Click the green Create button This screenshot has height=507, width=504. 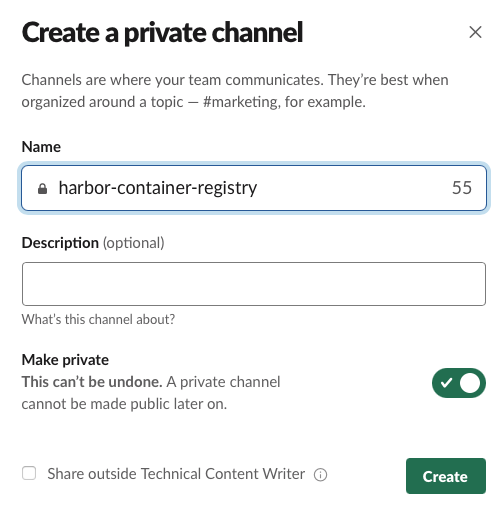(446, 476)
